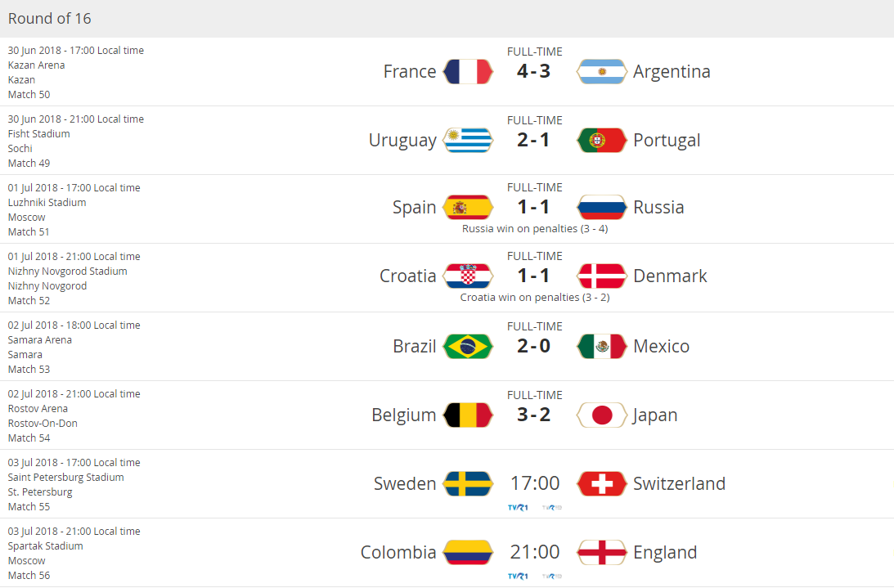Click the Denmark team name

point(670,276)
